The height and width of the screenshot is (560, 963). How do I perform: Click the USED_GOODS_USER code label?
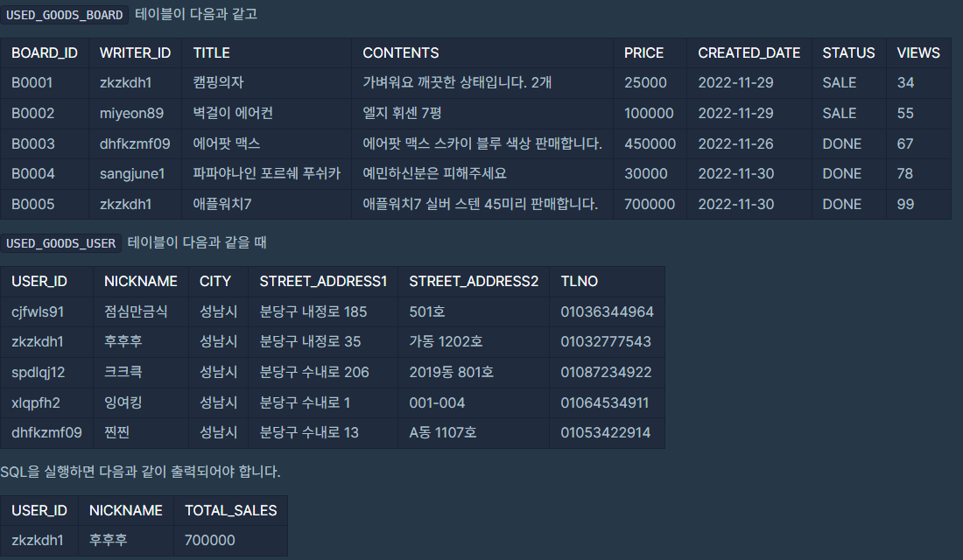point(60,243)
